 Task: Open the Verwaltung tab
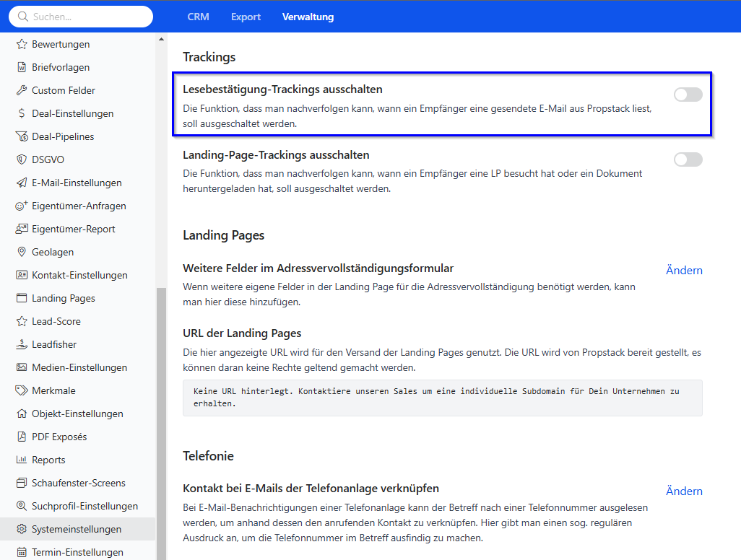(308, 17)
